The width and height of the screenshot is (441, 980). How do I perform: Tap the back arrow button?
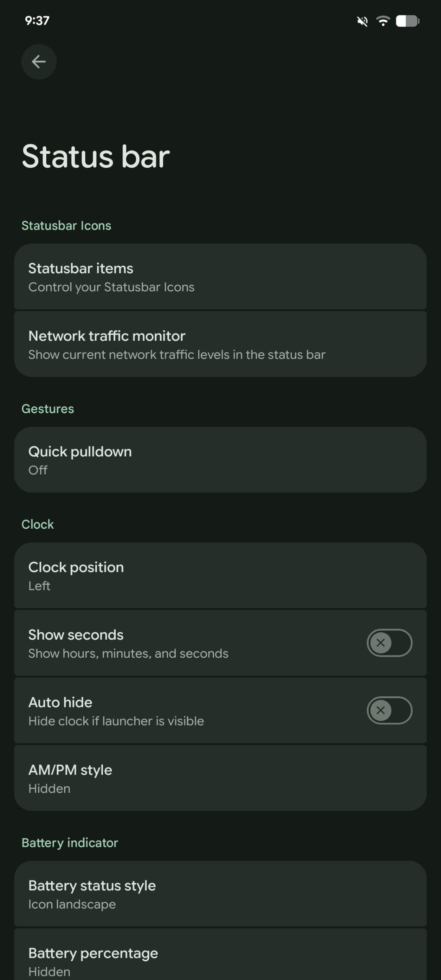coord(39,62)
